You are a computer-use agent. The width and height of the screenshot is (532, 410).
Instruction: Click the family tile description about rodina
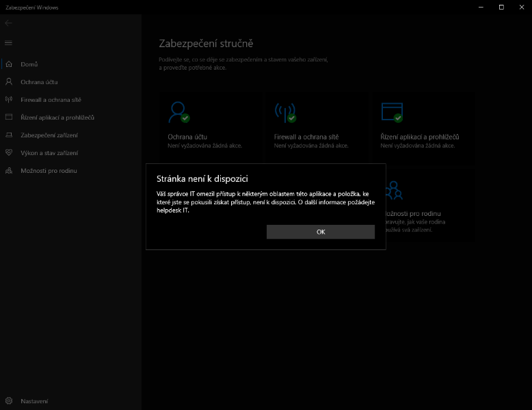click(416, 226)
